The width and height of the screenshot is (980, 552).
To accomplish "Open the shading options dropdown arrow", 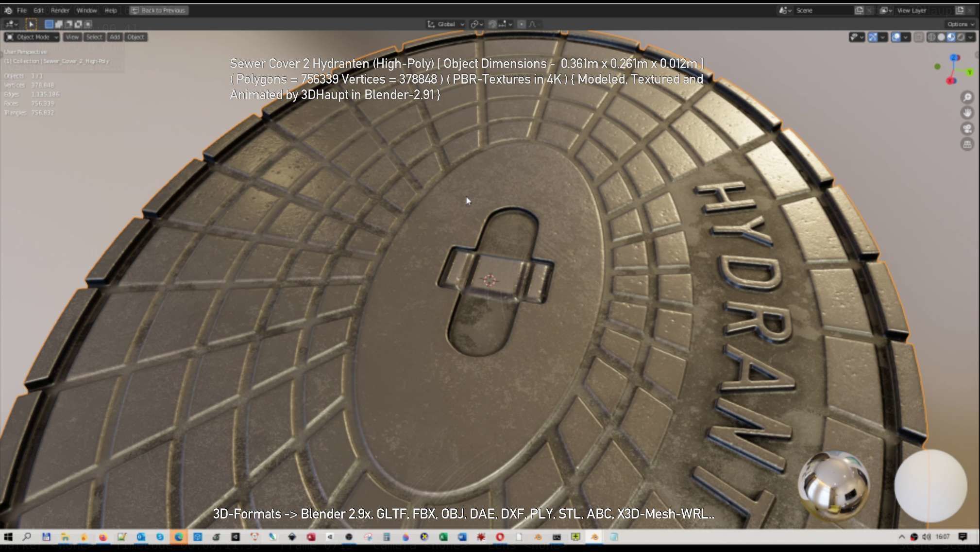I will click(971, 37).
